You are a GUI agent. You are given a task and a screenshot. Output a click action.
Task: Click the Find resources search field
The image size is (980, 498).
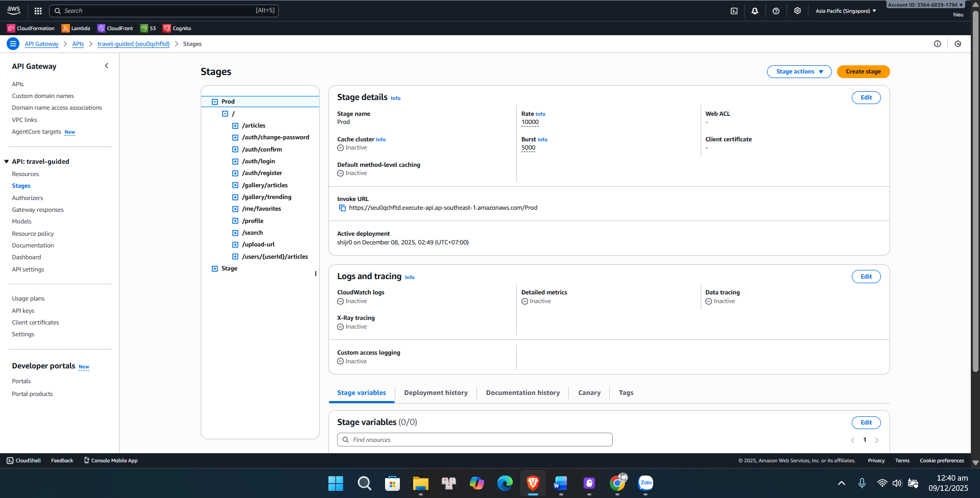(x=474, y=439)
